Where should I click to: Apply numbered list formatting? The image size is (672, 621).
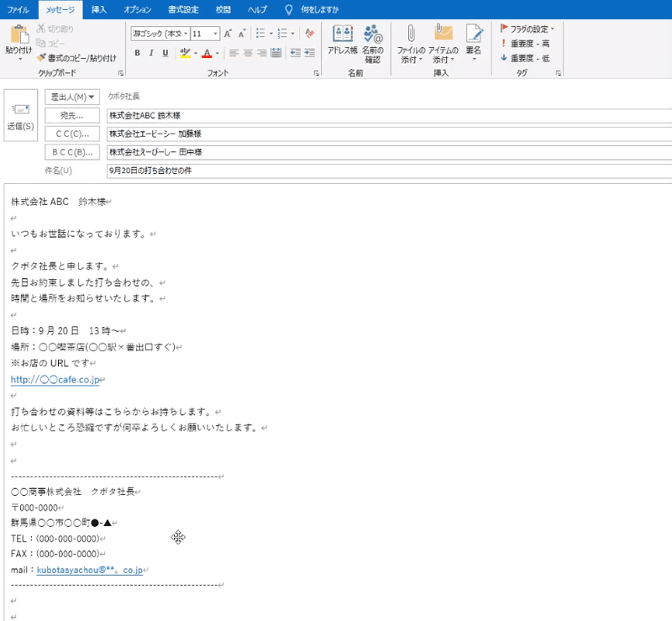(282, 33)
